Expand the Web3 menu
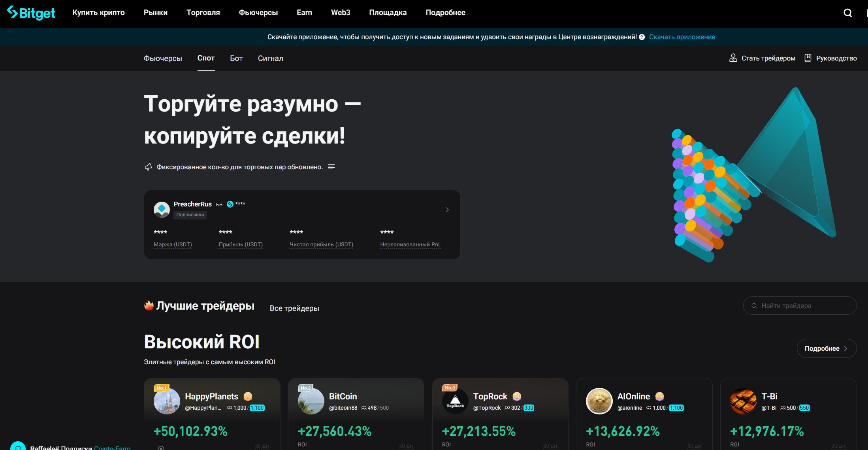Image resolution: width=868 pixels, height=450 pixels. [x=341, y=13]
